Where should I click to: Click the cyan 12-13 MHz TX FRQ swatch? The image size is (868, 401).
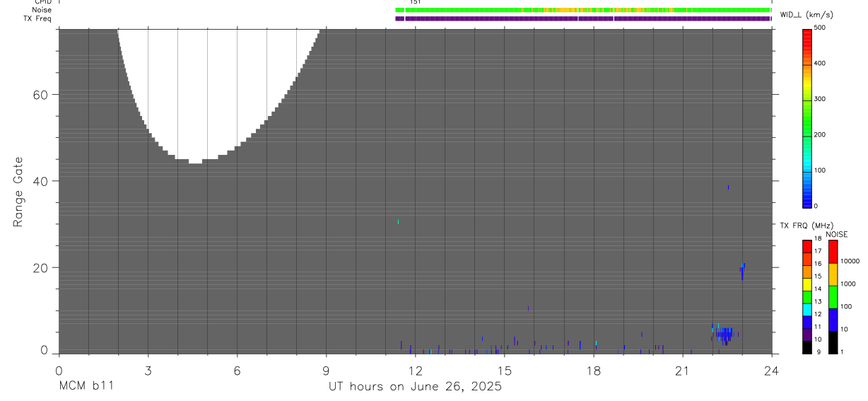click(807, 309)
